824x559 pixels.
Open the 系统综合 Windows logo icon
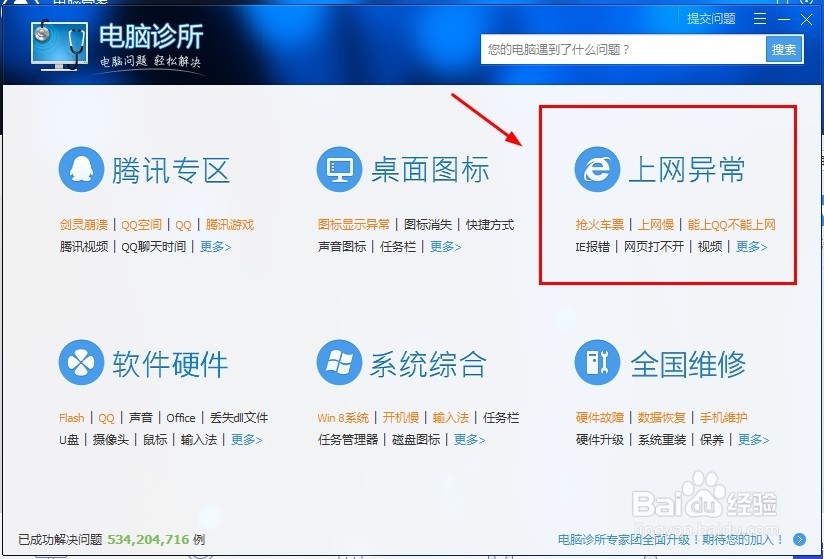(339, 363)
